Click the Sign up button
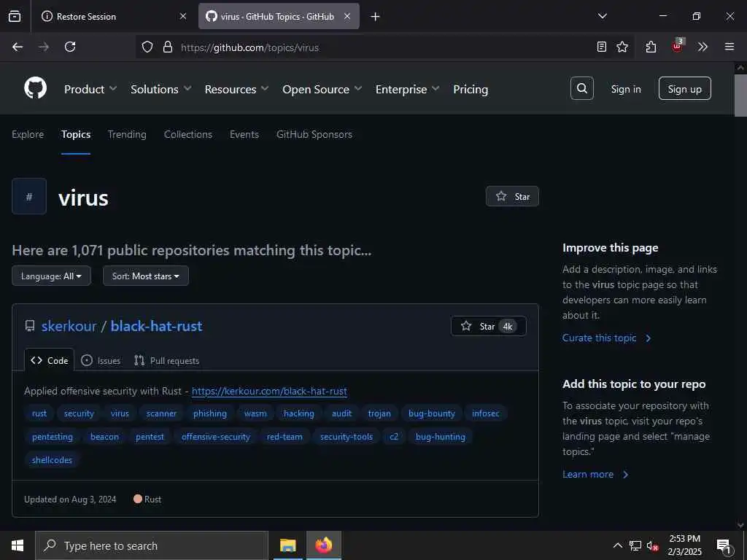The height and width of the screenshot is (560, 747). pyautogui.click(x=684, y=88)
